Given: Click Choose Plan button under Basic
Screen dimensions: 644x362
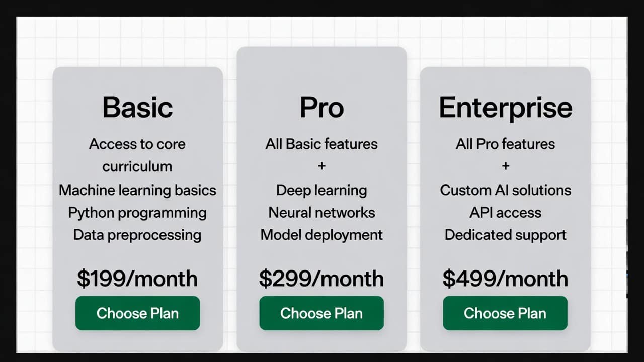Looking at the screenshot, I should click(137, 313).
